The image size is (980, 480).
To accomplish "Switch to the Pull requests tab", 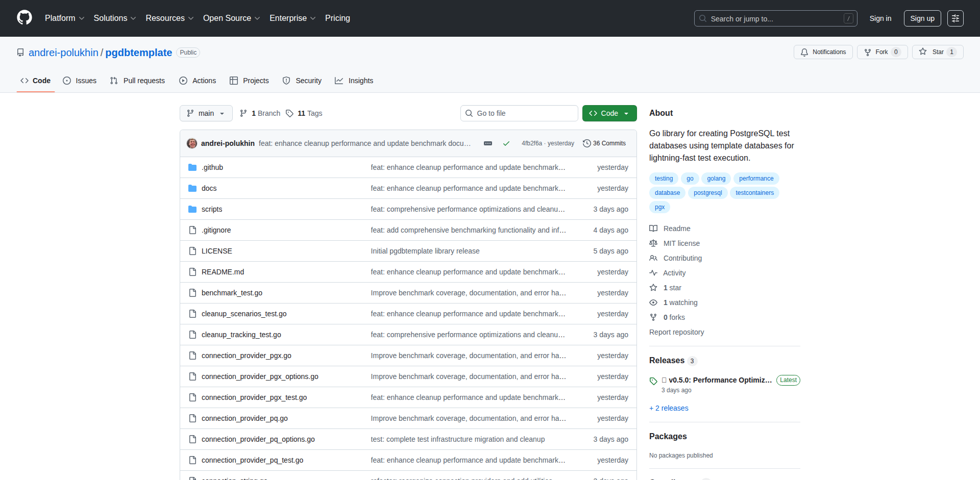I will point(138,81).
